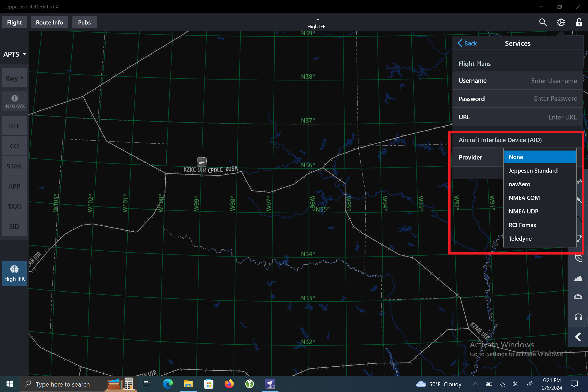Viewport: 588px width, 392px height.
Task: Open the pen workspace tray icon
Action: point(529,384)
